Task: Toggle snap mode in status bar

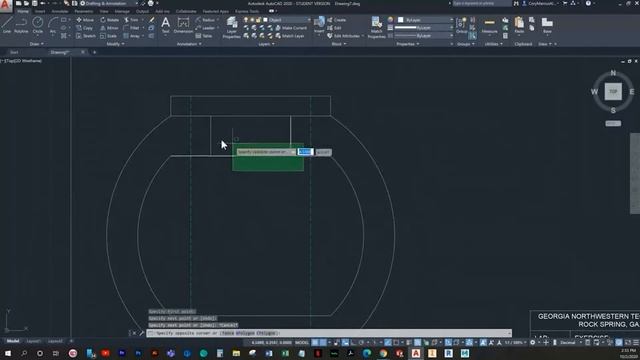Action: pyautogui.click(x=323, y=342)
